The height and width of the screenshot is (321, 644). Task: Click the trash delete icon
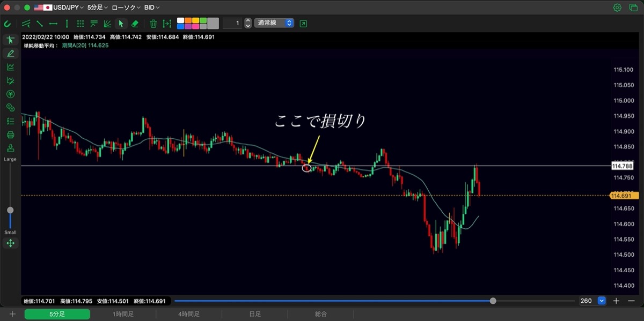(153, 24)
